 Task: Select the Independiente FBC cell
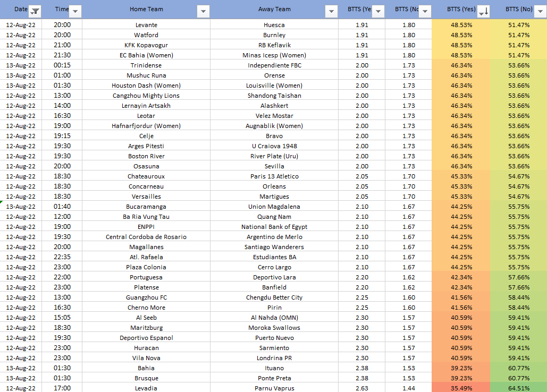coord(274,65)
